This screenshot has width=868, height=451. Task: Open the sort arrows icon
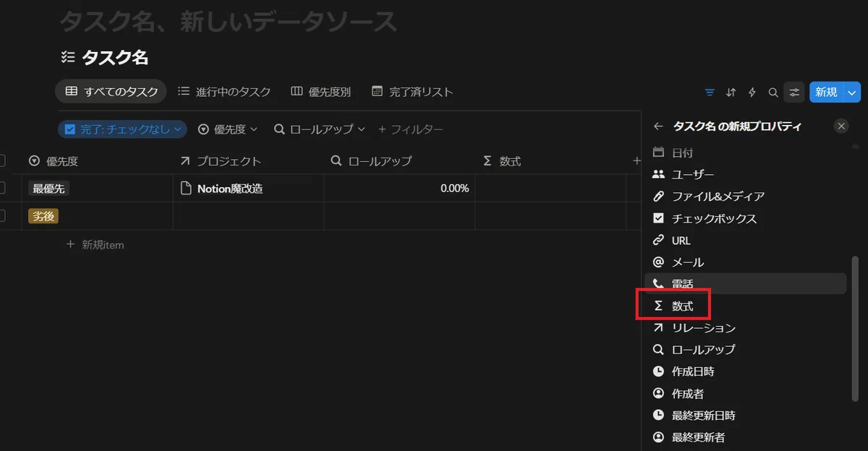(x=731, y=93)
